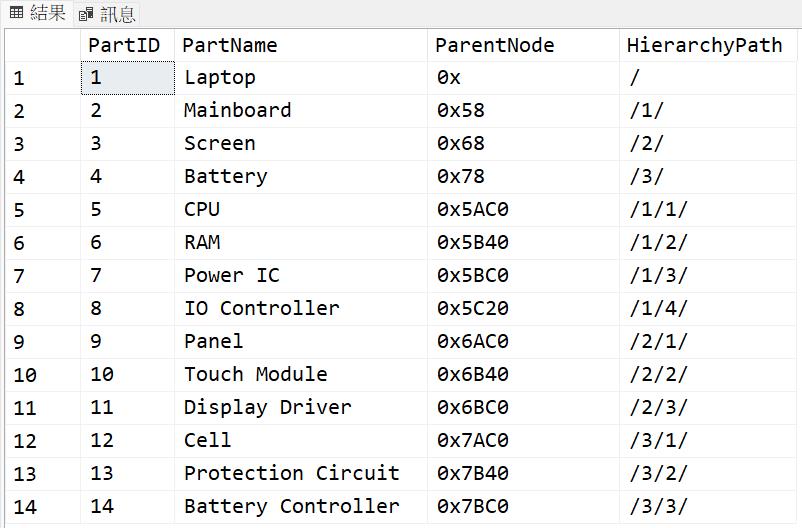Click the 0x7BC0 ParentNode cell

(x=473, y=506)
